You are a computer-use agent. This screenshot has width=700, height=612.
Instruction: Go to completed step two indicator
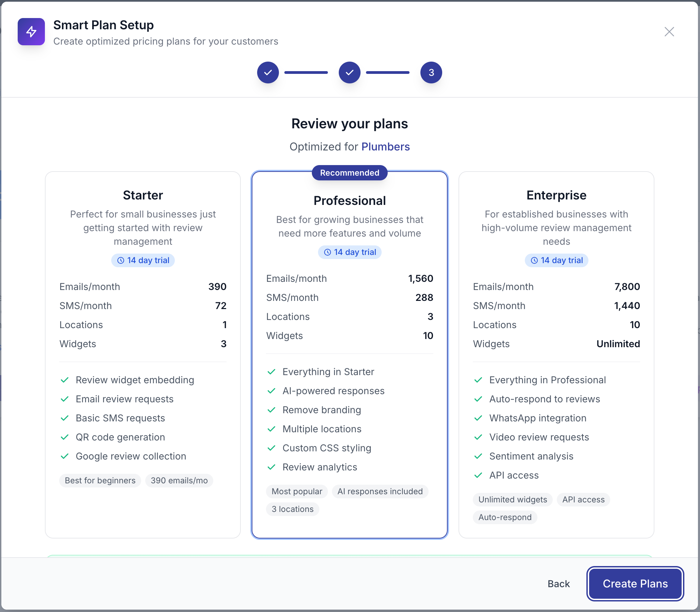click(349, 73)
